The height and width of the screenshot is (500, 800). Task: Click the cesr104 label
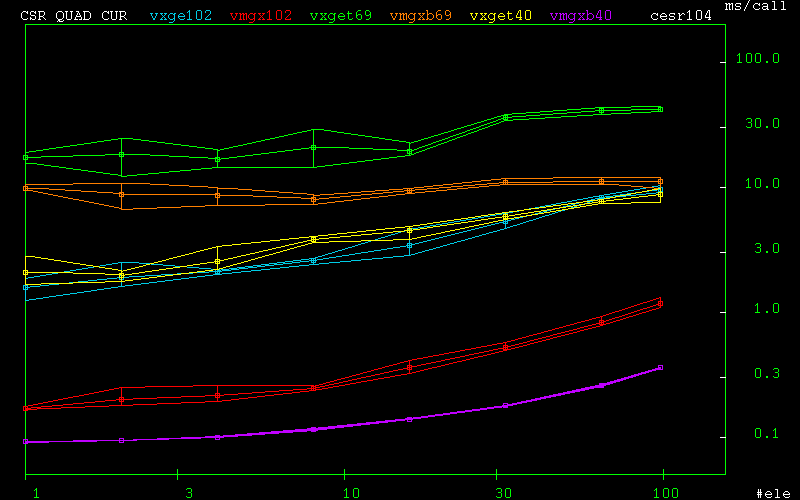tap(681, 15)
